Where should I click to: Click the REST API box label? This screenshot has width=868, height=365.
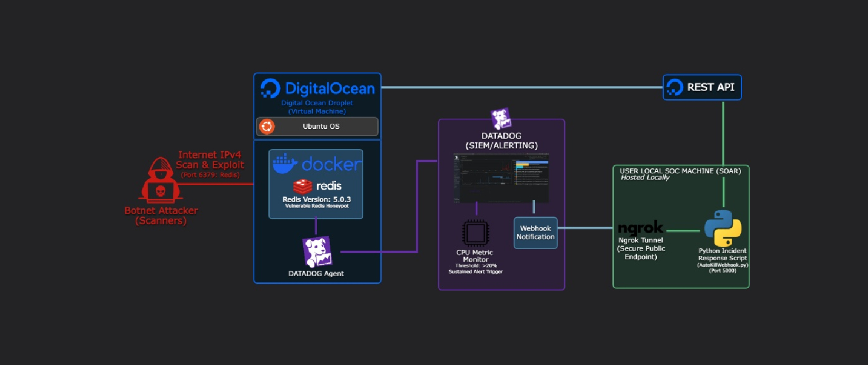710,87
